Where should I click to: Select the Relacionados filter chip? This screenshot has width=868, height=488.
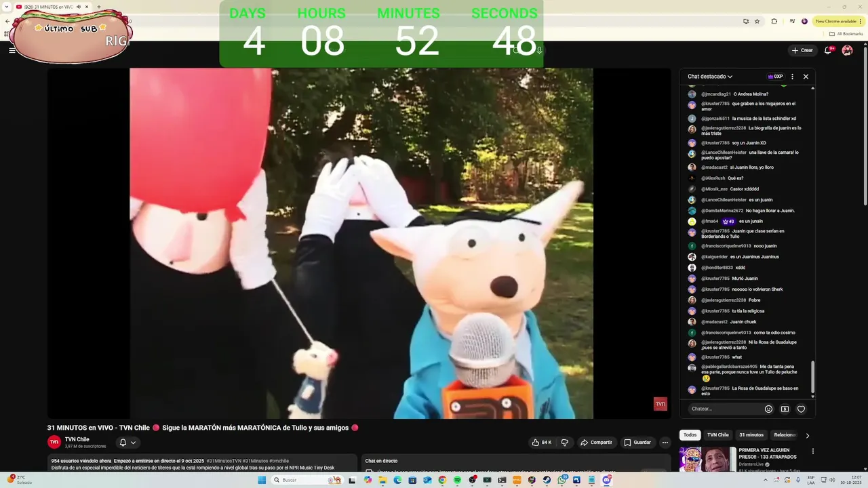coord(785,435)
